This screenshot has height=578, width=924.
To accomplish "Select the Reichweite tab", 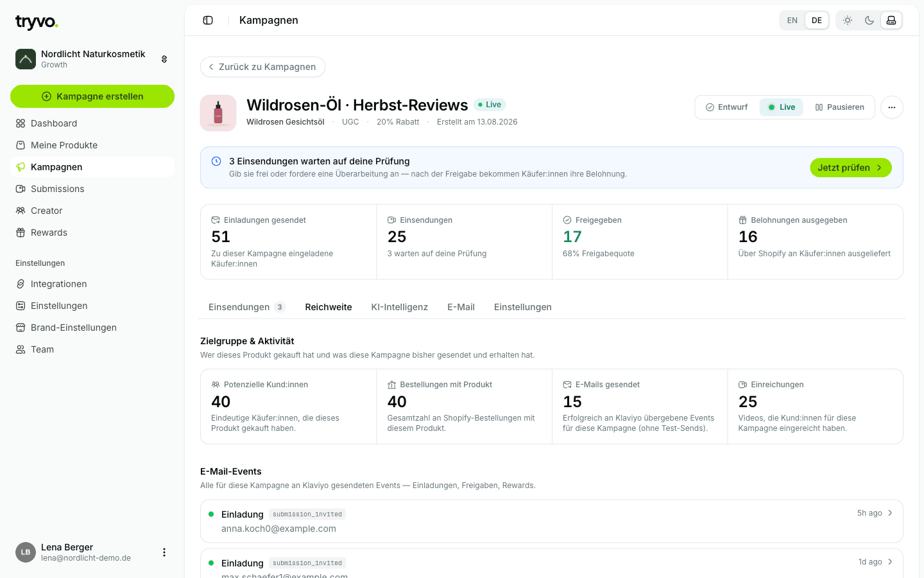I will [x=329, y=307].
